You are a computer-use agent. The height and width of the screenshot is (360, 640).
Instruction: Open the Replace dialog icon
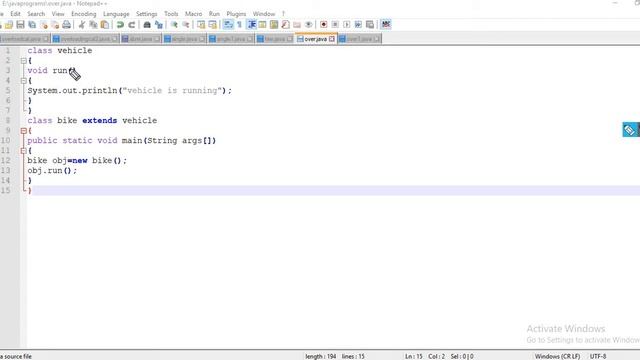point(158,25)
